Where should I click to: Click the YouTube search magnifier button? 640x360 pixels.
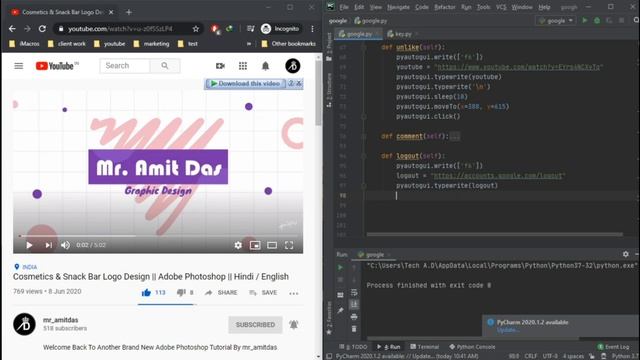tap(164, 66)
